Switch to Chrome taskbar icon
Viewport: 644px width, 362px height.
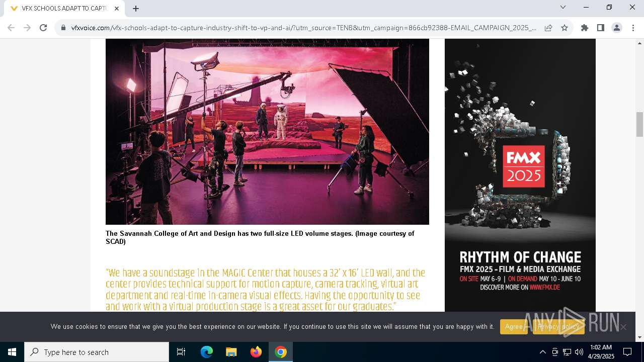pos(281,352)
